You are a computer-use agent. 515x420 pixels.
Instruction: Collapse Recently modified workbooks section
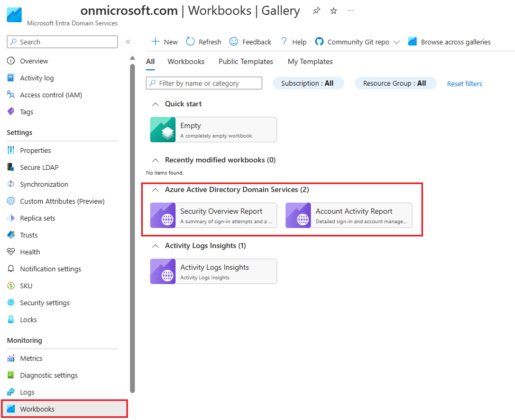pos(155,160)
